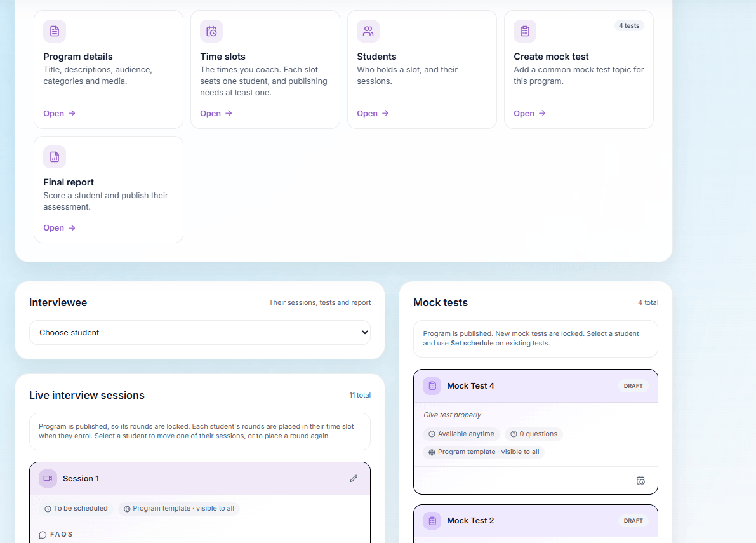756x543 pixels.
Task: Click the Create mock test clipboard icon
Action: click(524, 31)
